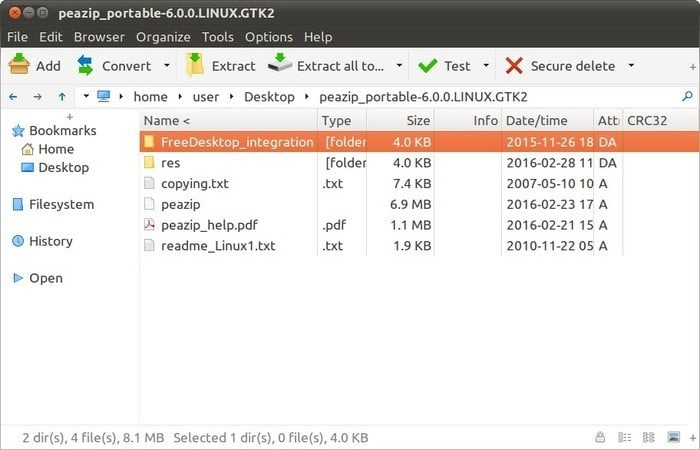Go back with the left arrow
This screenshot has width=700, height=450.
pos(13,96)
